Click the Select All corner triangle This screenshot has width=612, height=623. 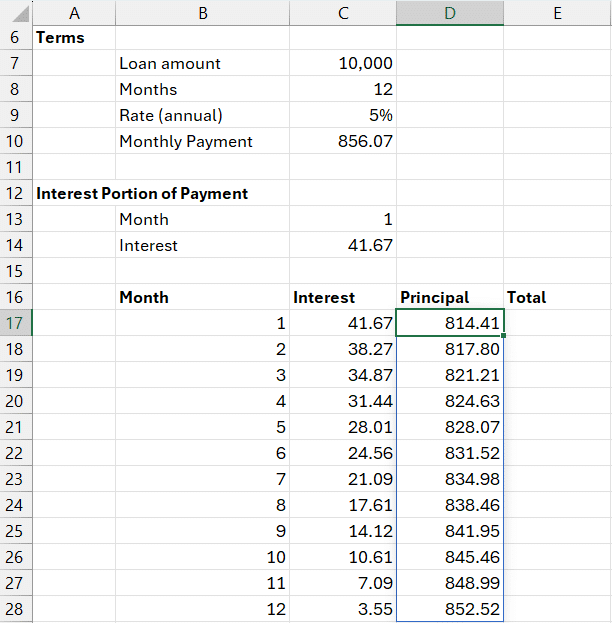[x=16, y=13]
